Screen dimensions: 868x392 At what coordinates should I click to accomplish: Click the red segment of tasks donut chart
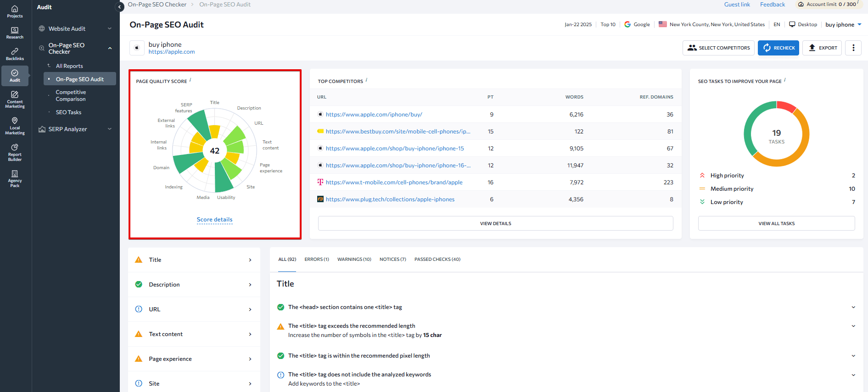tap(786, 106)
